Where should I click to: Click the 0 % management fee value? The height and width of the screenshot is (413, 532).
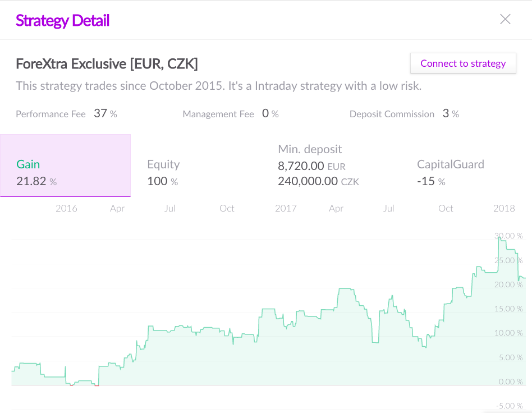pyautogui.click(x=270, y=113)
